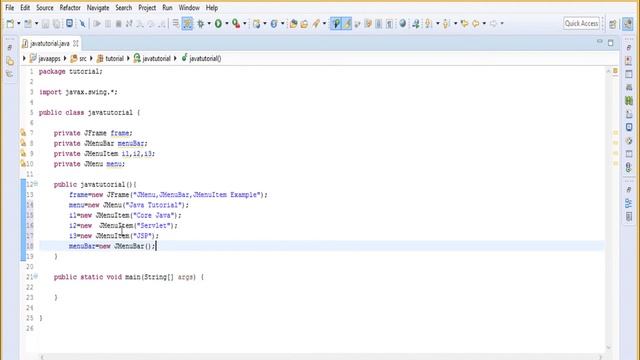Open the Navigate menu
The image size is (640, 360).
[x=98, y=8]
